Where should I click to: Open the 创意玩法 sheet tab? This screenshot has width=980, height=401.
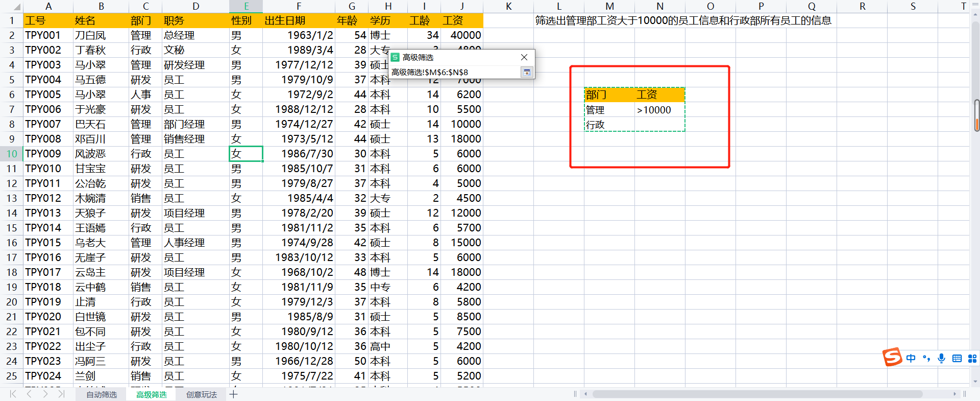(201, 394)
